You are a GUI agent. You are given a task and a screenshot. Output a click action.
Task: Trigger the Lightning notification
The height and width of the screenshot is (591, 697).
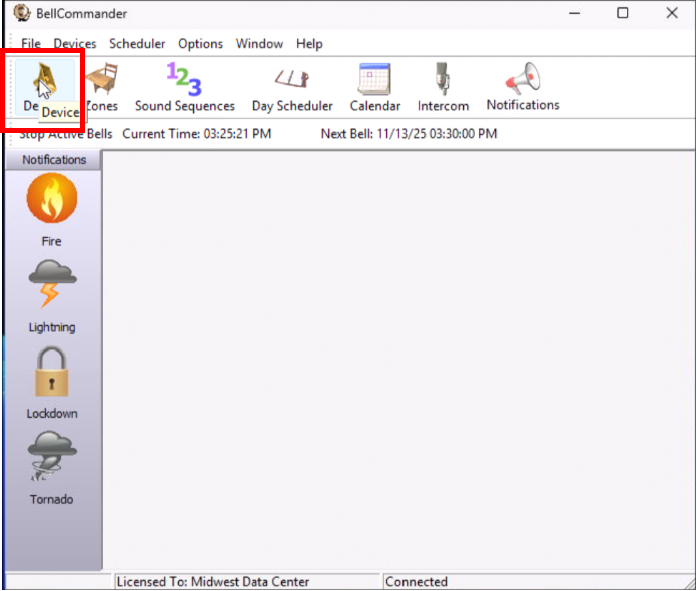pyautogui.click(x=52, y=295)
